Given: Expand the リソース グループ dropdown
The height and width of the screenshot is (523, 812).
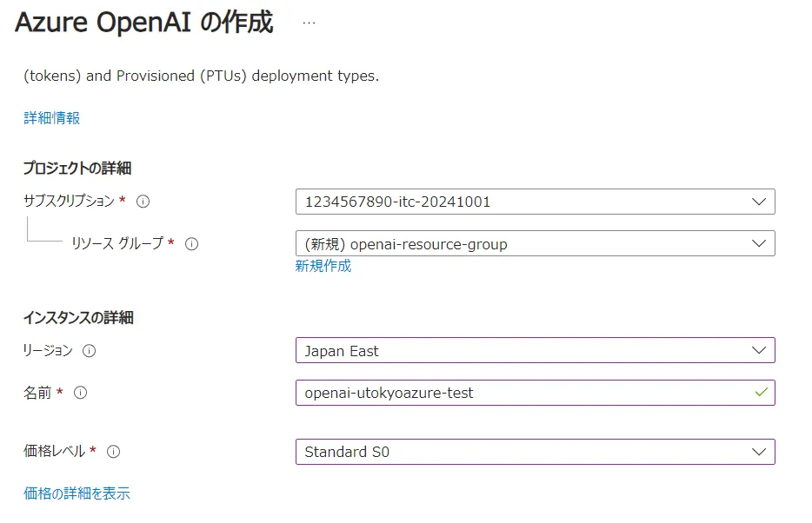Looking at the screenshot, I should tap(535, 243).
